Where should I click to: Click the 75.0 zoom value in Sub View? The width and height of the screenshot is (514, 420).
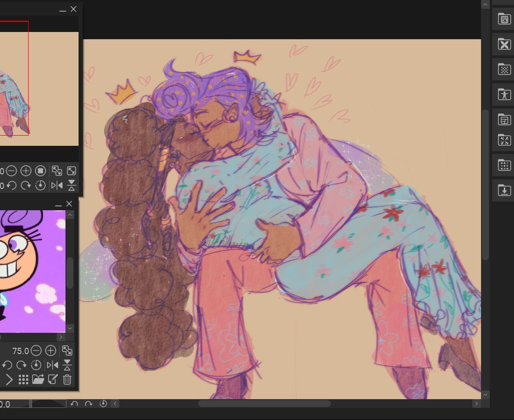click(x=20, y=351)
